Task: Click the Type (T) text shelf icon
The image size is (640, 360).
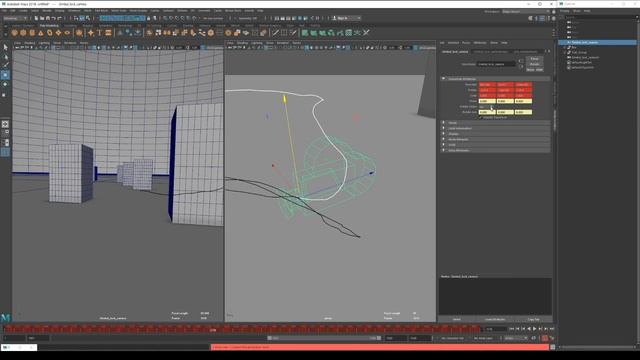Action: click(99, 33)
